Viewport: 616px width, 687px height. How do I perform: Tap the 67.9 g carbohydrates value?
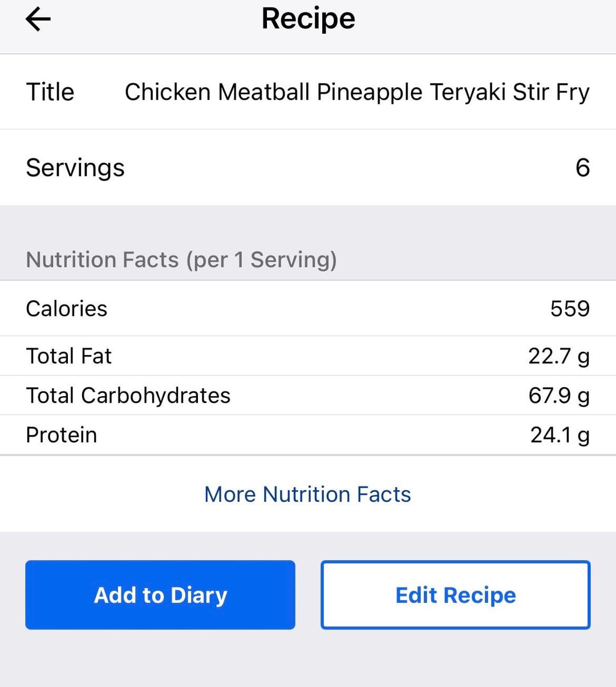[558, 395]
